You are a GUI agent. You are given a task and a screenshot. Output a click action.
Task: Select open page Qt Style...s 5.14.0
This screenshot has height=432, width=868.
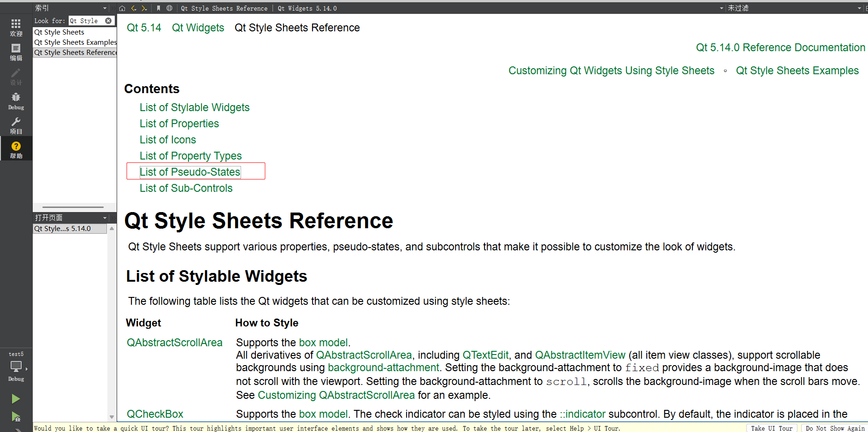coord(70,229)
